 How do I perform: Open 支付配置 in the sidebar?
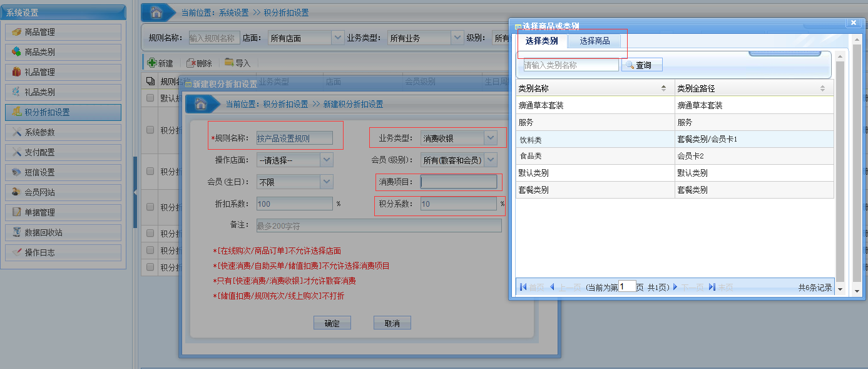click(63, 152)
